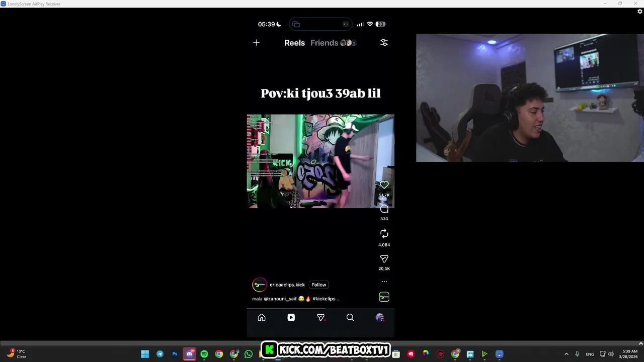Select the Reels icon in bottom navigation
The height and width of the screenshot is (362, 644).
click(x=291, y=317)
